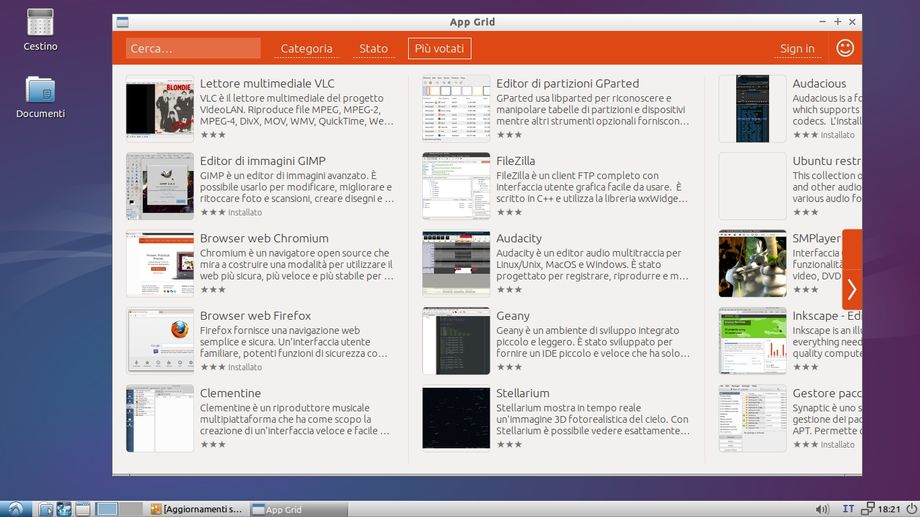Open the Stato filter dropdown

coord(373,49)
